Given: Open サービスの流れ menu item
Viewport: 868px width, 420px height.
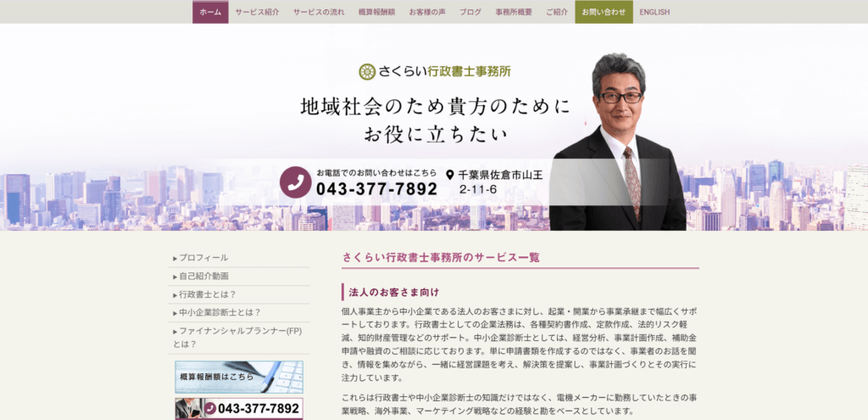Looking at the screenshot, I should [319, 12].
